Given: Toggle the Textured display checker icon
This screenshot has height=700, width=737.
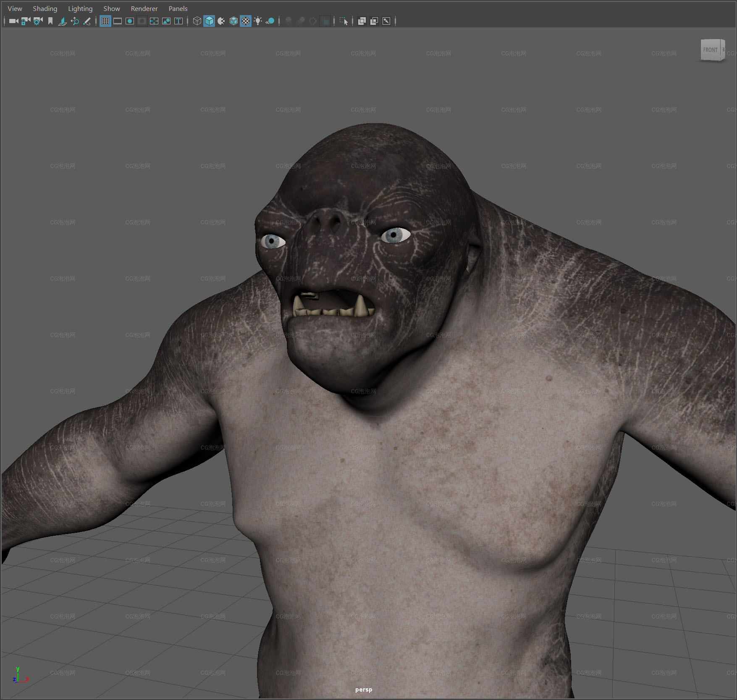Looking at the screenshot, I should 246,21.
